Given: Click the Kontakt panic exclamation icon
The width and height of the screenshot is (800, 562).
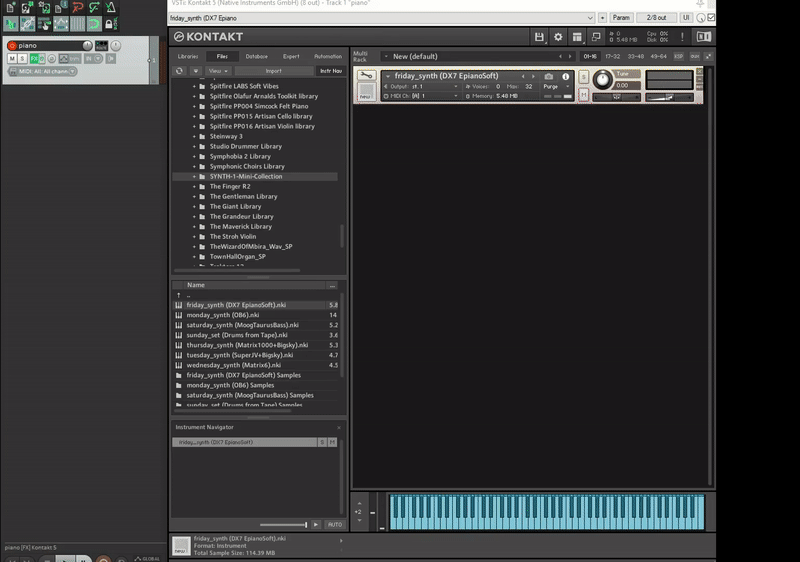Looking at the screenshot, I should 682,37.
